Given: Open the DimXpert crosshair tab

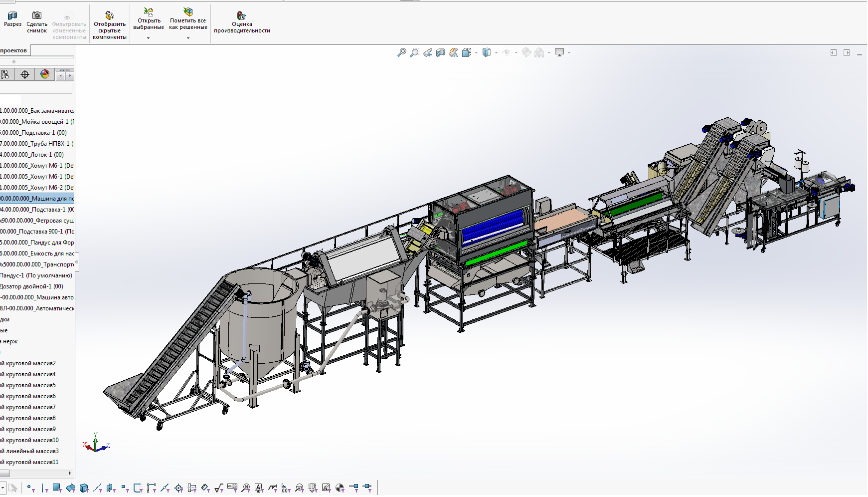Looking at the screenshot, I should 25,74.
